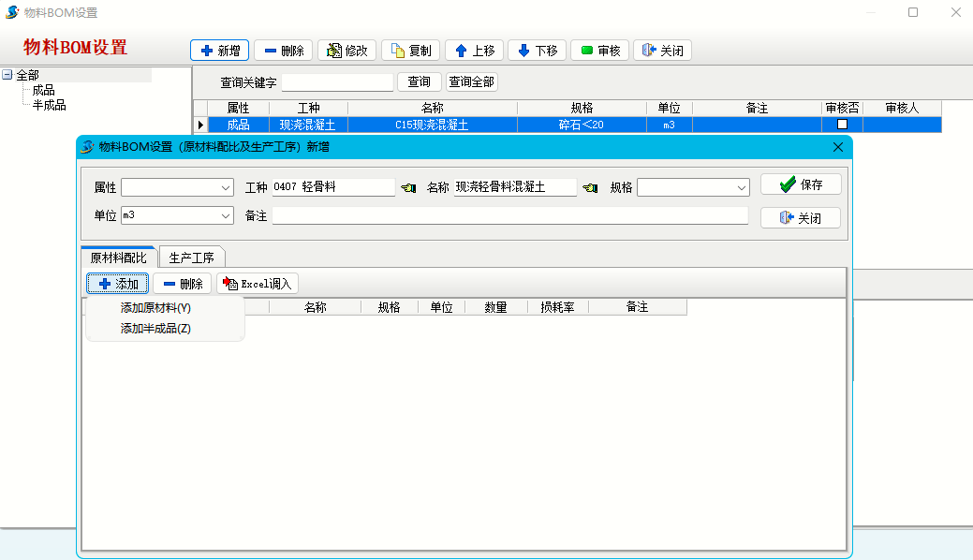Click the lookup icon beside 工种 field
Image resolution: width=973 pixels, height=560 pixels.
point(408,188)
